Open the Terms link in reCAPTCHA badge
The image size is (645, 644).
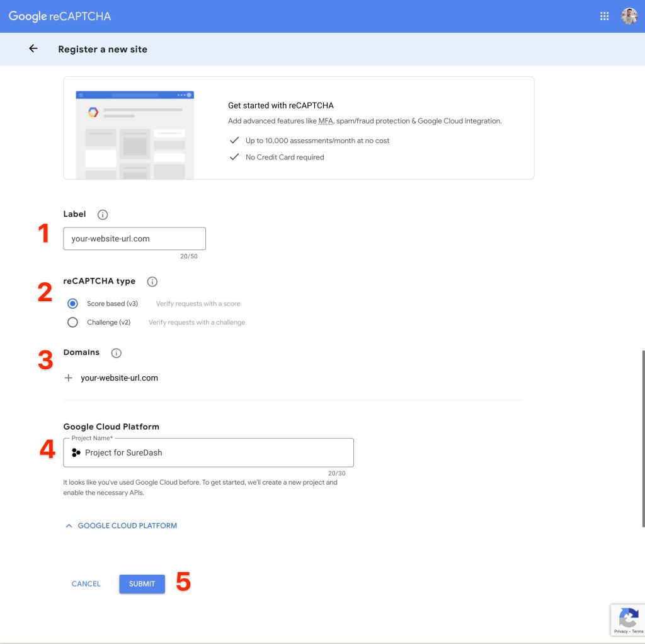[637, 631]
